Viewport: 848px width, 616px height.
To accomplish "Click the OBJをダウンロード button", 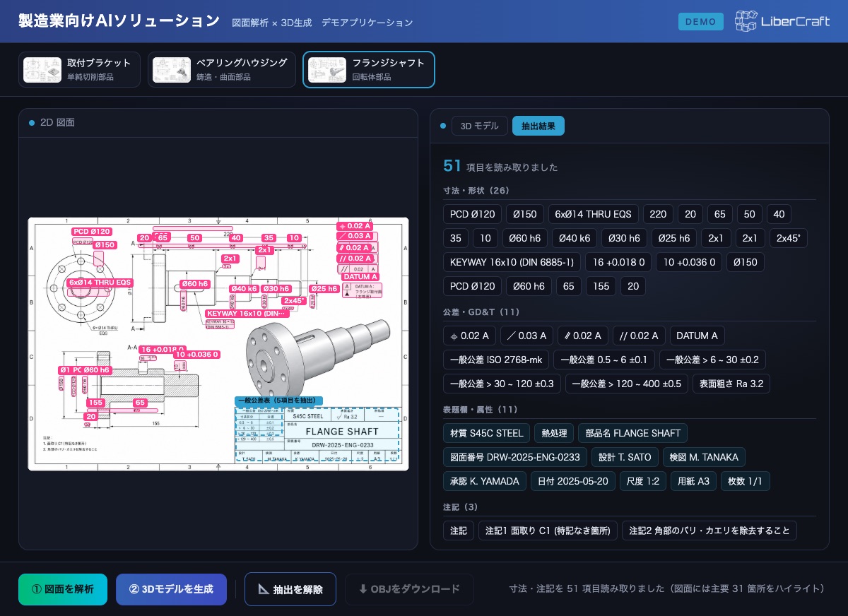I will [x=409, y=589].
